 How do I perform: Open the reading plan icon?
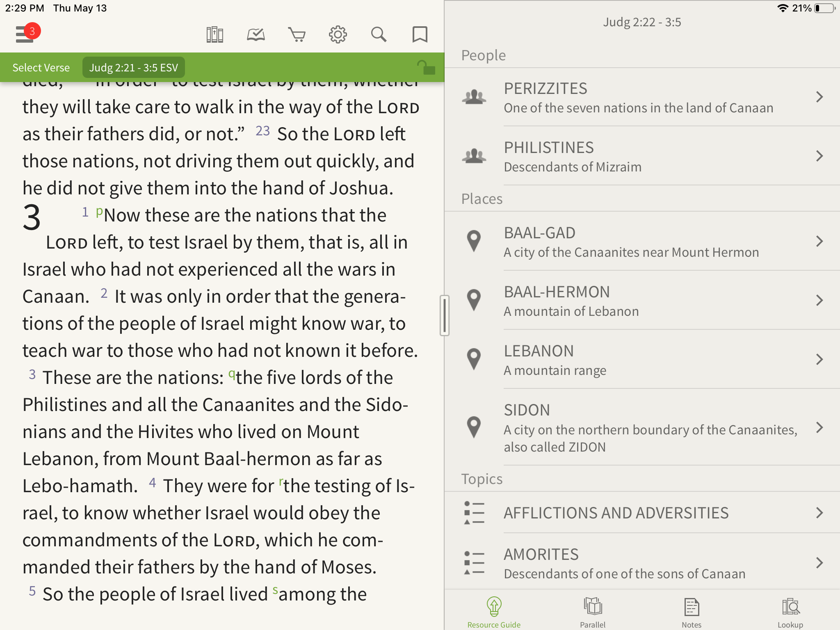point(256,35)
